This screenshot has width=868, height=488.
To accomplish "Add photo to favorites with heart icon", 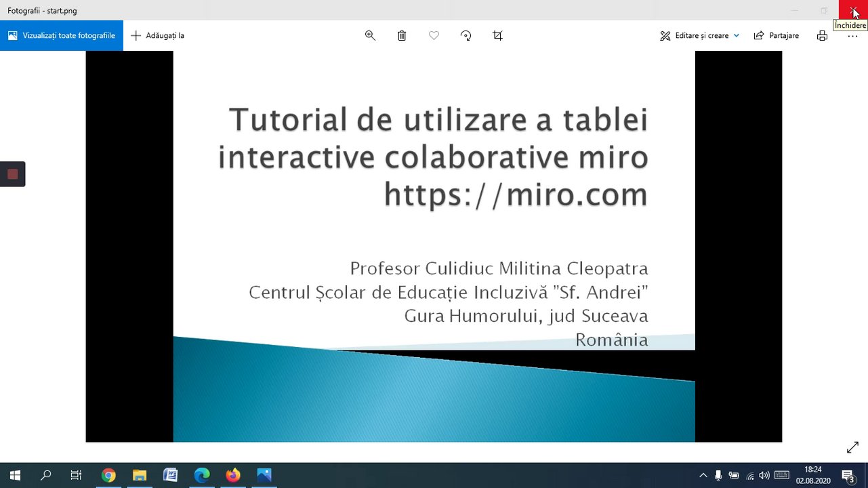I will (x=434, y=35).
